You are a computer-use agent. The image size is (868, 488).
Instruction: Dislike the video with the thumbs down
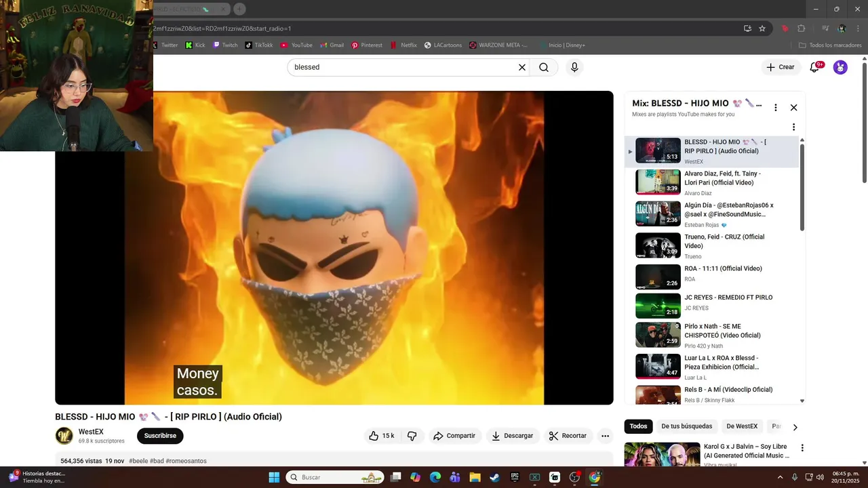(412, 436)
